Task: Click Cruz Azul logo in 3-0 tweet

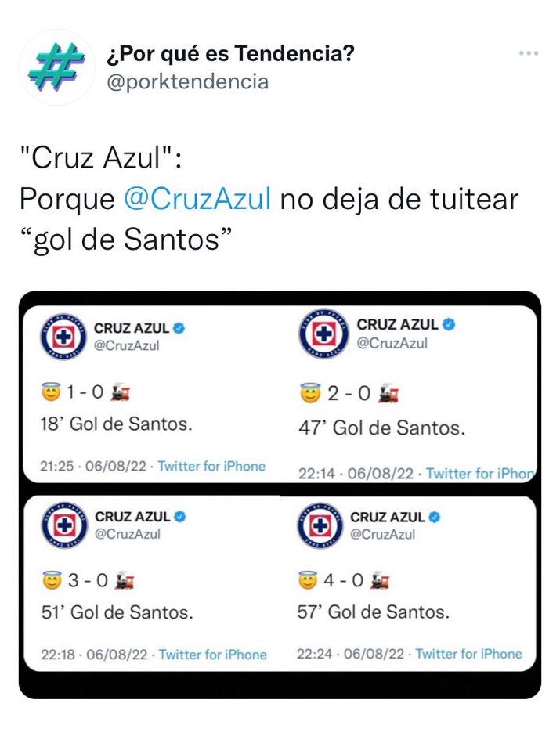Action: [63, 524]
